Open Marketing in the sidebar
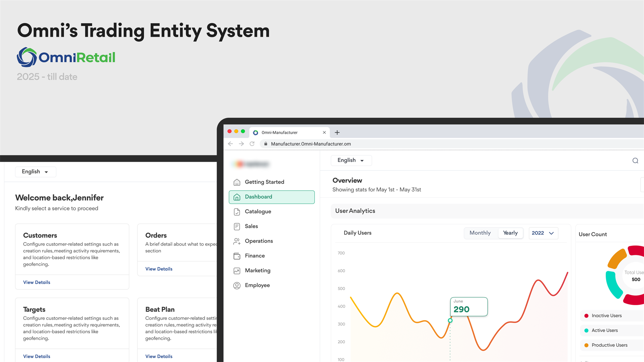644x362 pixels. point(272,270)
